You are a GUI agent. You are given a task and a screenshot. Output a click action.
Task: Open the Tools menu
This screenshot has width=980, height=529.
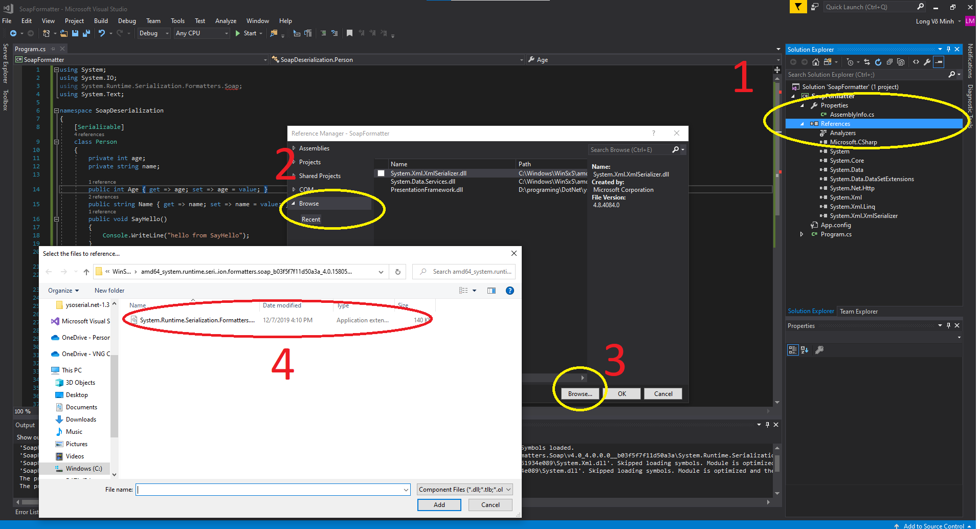tap(177, 21)
